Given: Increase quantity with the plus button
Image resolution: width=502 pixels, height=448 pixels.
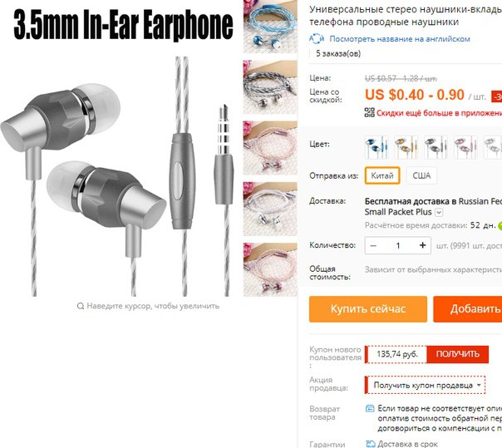Looking at the screenshot, I should (x=422, y=245).
